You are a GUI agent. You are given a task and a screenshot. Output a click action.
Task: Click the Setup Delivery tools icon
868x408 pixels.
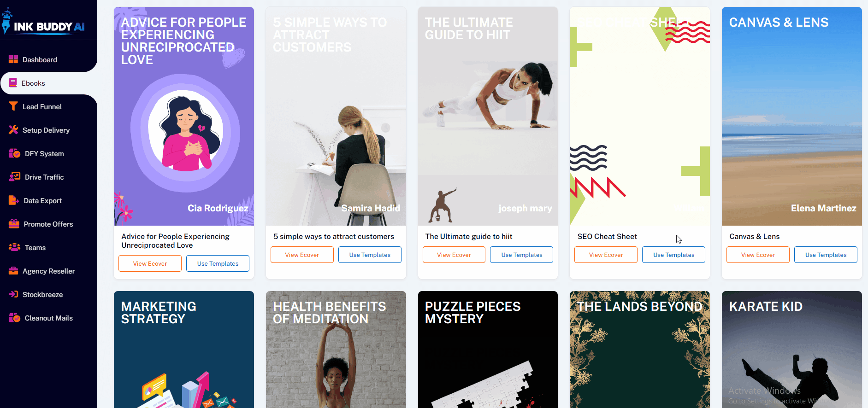pyautogui.click(x=13, y=130)
